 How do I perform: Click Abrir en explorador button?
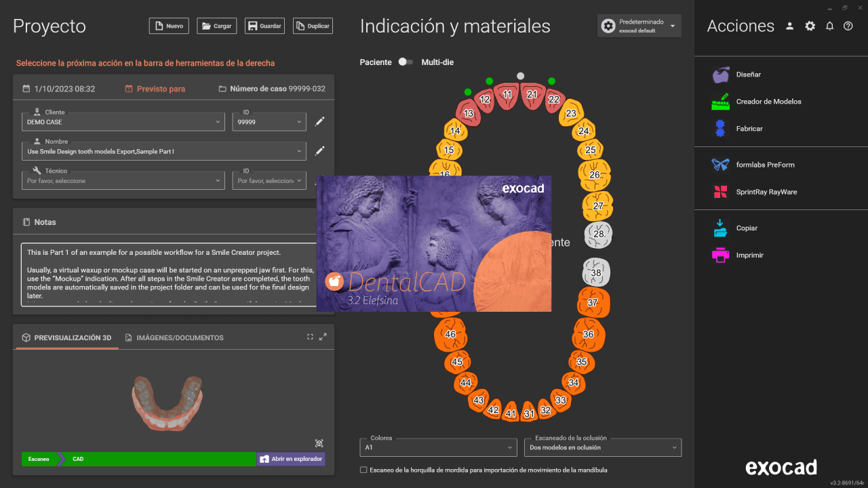coord(290,459)
